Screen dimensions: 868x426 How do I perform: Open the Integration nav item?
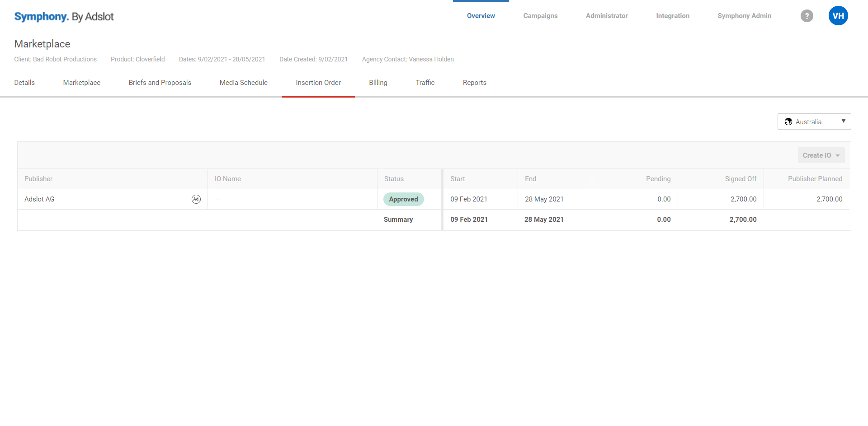tap(673, 16)
